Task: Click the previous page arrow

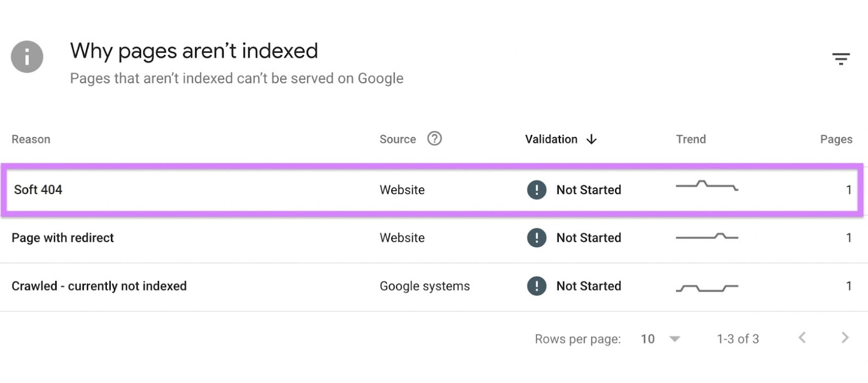Action: pos(802,337)
